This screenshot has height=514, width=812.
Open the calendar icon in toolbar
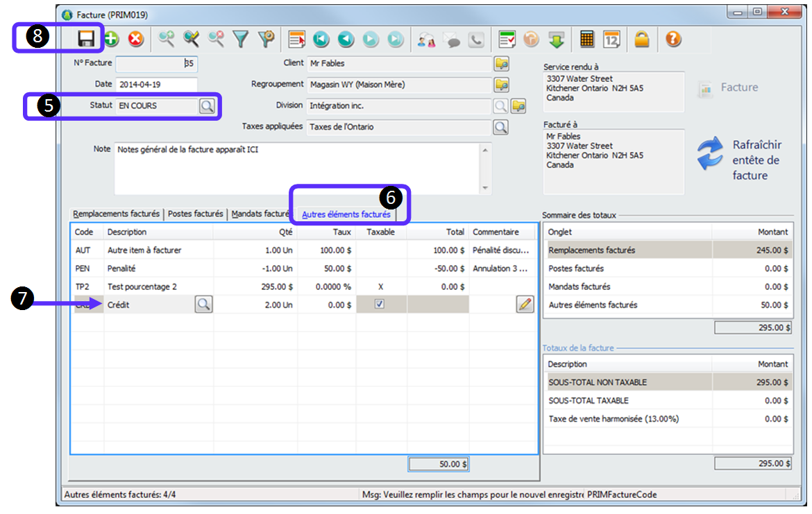[611, 40]
